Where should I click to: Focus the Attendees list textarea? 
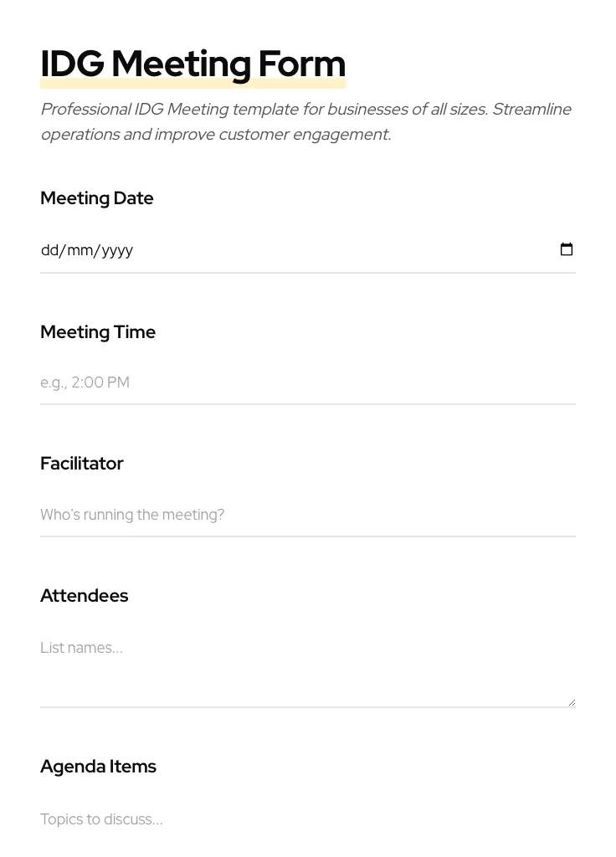point(251,661)
